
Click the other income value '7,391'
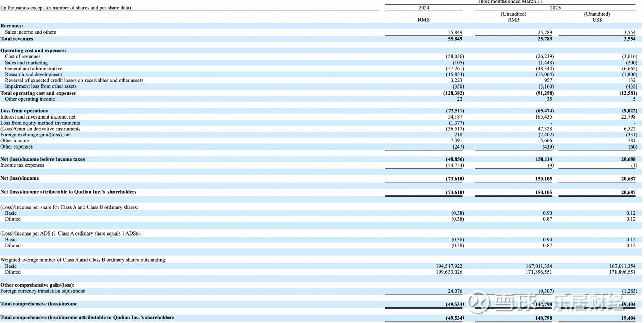(457, 141)
